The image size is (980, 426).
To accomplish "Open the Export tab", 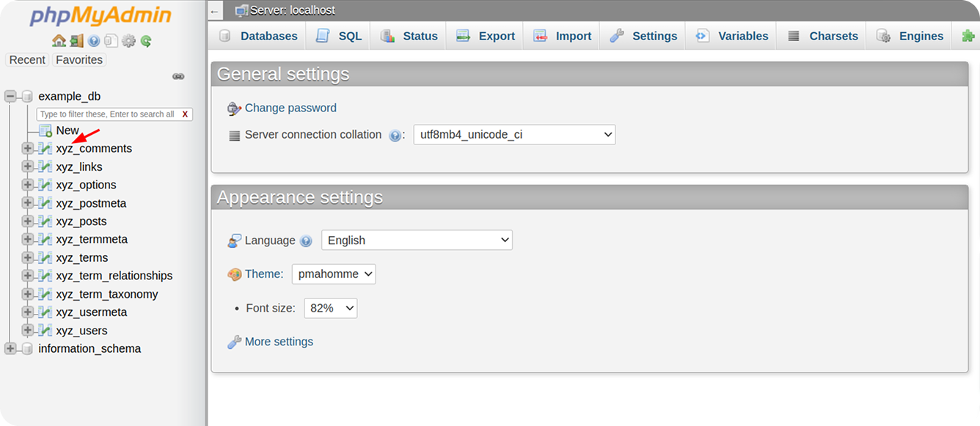I will click(x=485, y=36).
